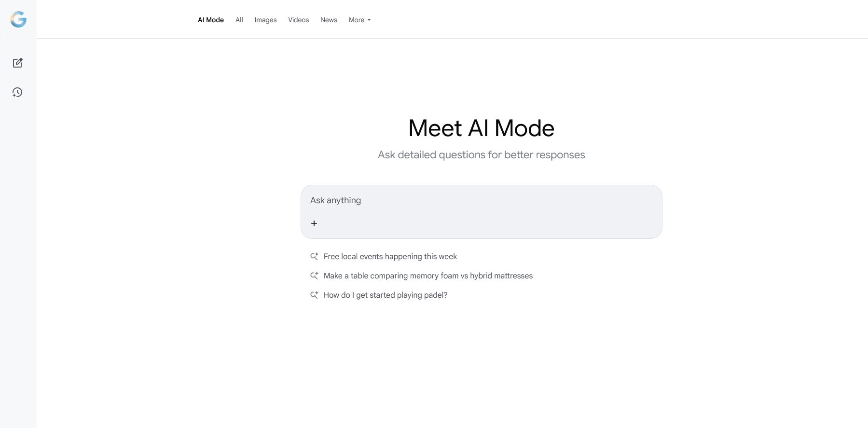The image size is (868, 428).
Task: Open the Google logo home link
Action: coord(18,19)
